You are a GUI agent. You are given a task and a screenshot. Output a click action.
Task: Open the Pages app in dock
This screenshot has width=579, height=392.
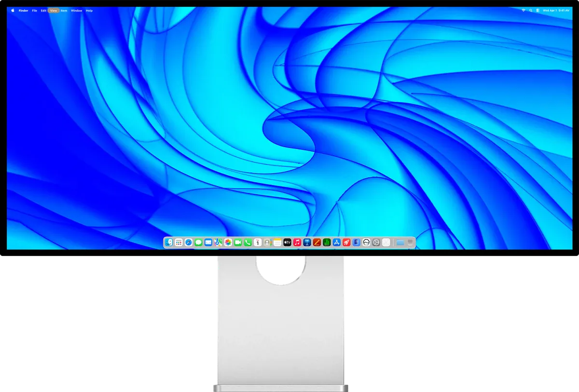coord(317,243)
